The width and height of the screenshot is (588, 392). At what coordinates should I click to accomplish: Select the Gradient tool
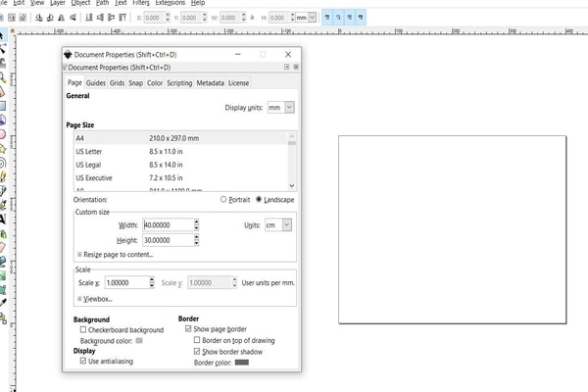click(3, 275)
